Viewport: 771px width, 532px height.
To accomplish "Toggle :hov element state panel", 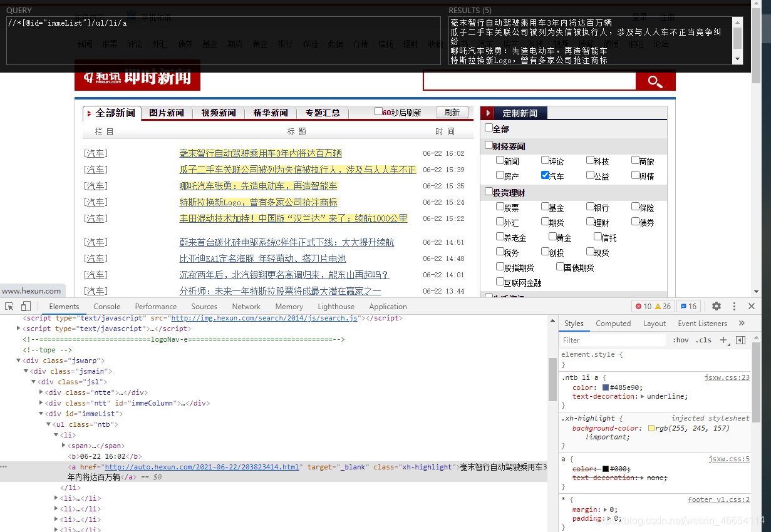I will click(681, 340).
